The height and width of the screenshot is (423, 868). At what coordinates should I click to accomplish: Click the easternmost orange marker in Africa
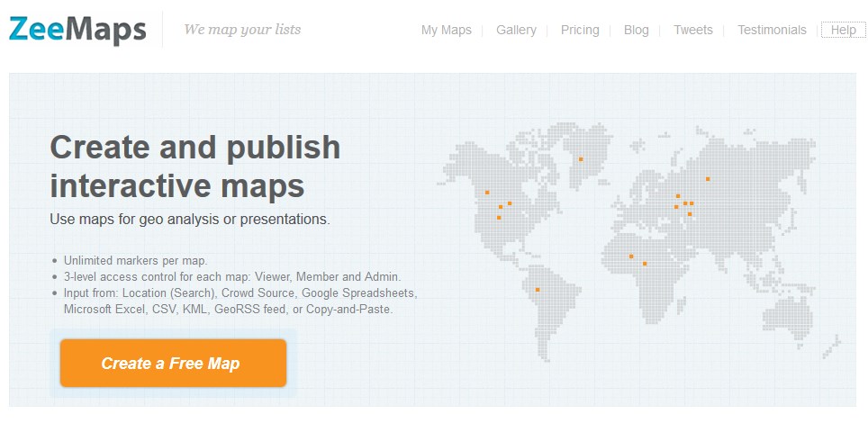[x=645, y=264]
